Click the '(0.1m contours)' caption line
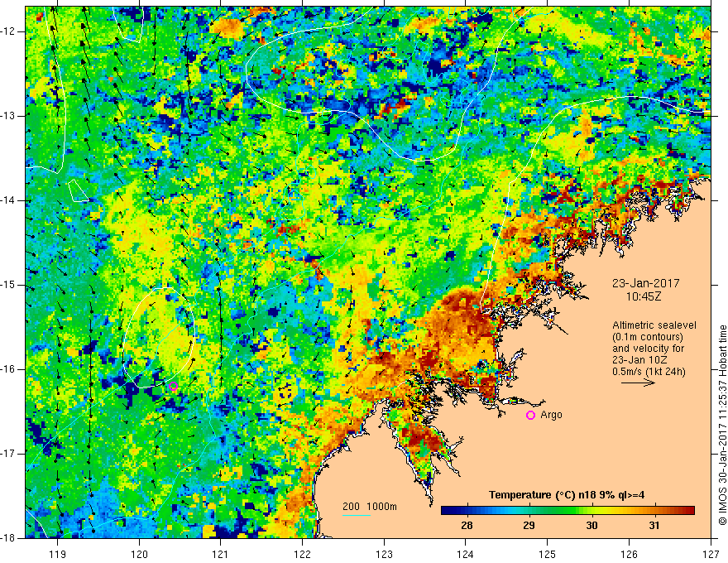 [648, 337]
